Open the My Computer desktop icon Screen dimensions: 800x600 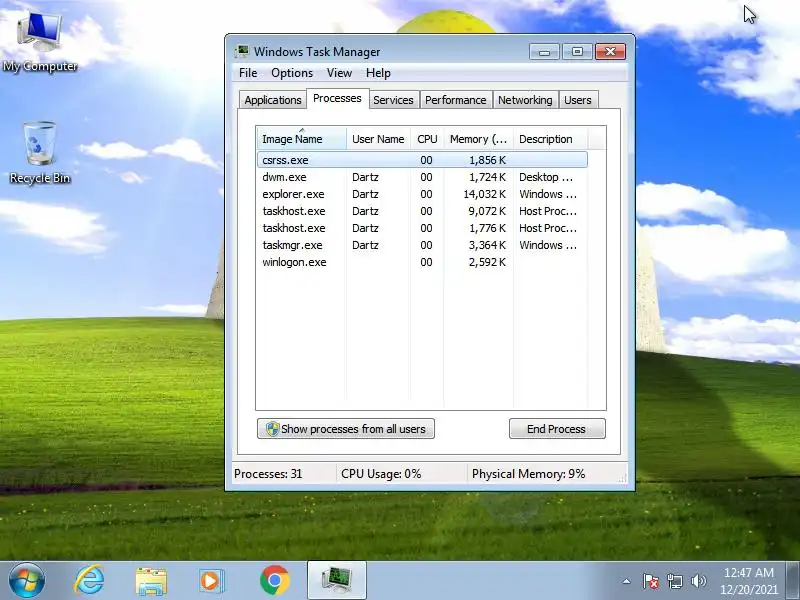[x=40, y=43]
